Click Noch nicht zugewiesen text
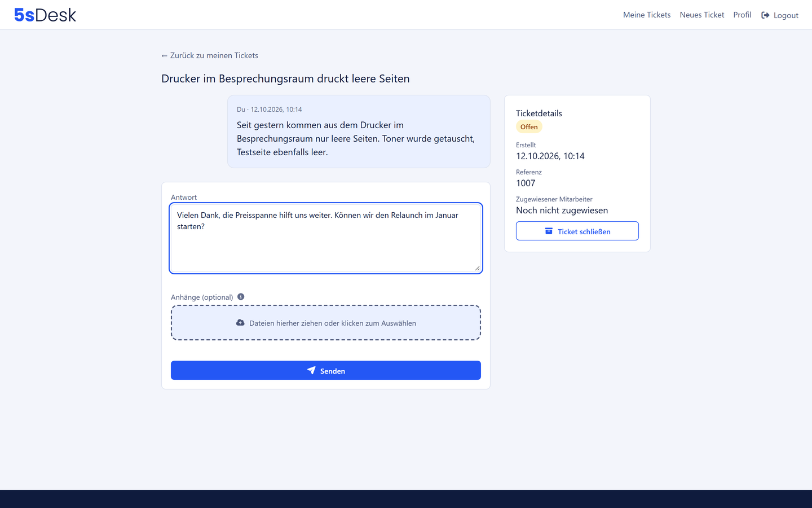 (562, 210)
